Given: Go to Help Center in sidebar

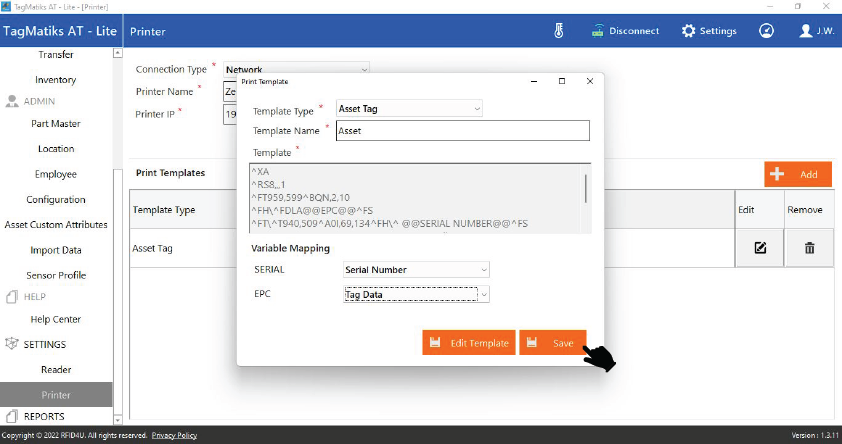Looking at the screenshot, I should click(x=56, y=320).
